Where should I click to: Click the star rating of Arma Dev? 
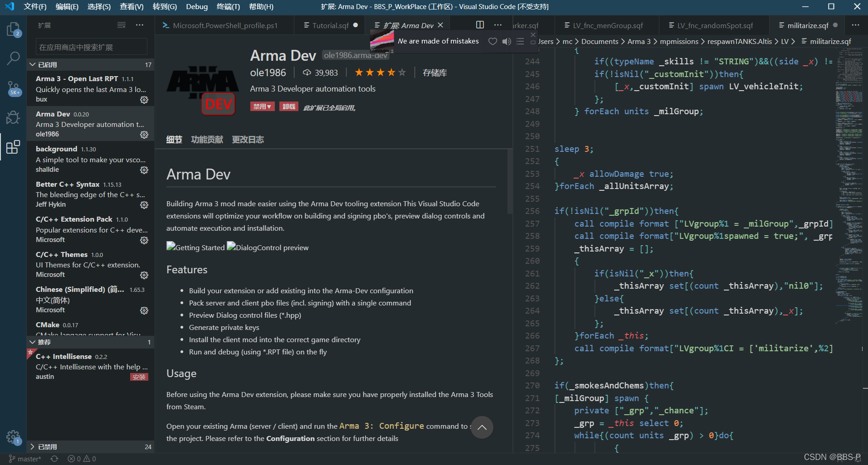(x=380, y=73)
